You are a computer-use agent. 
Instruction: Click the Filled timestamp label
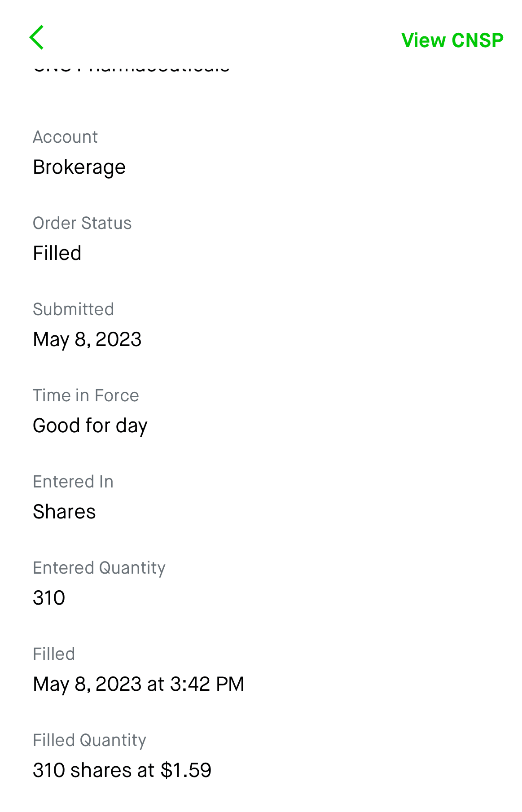click(54, 654)
